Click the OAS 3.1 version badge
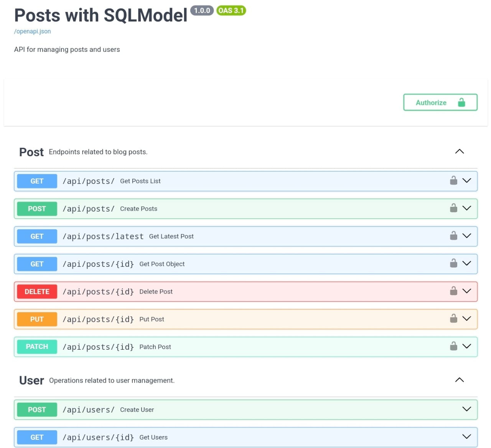 231,11
